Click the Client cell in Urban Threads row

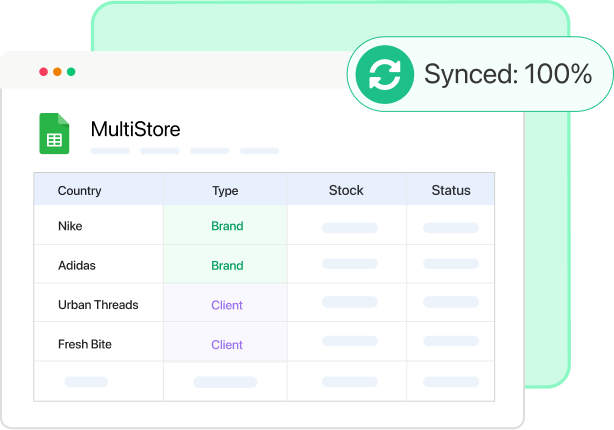(x=226, y=303)
